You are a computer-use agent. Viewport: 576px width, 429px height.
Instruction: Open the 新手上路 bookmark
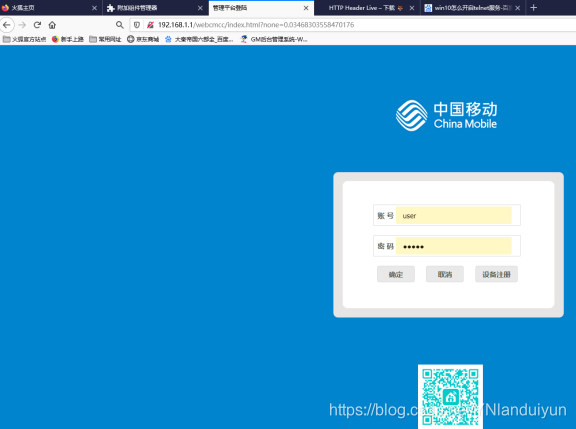68,39
